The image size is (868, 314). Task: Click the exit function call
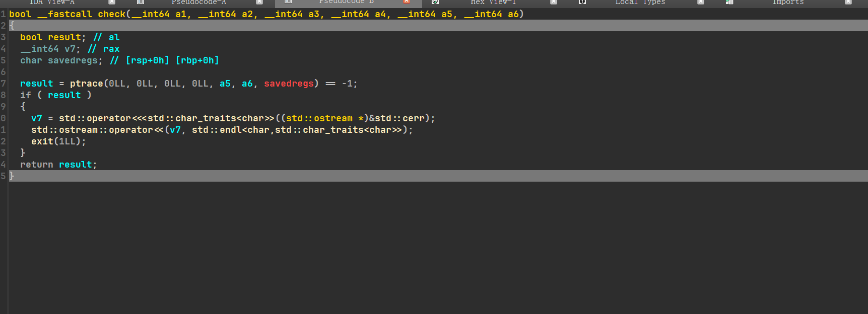coord(42,141)
